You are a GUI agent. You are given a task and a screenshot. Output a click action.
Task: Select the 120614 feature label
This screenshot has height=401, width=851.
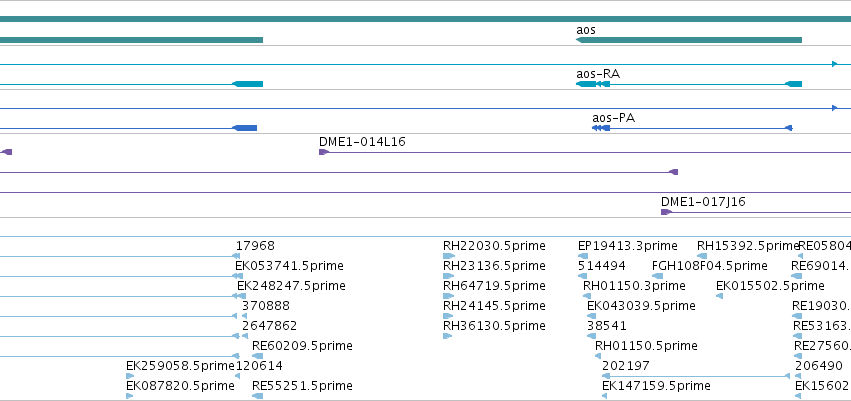tap(259, 366)
